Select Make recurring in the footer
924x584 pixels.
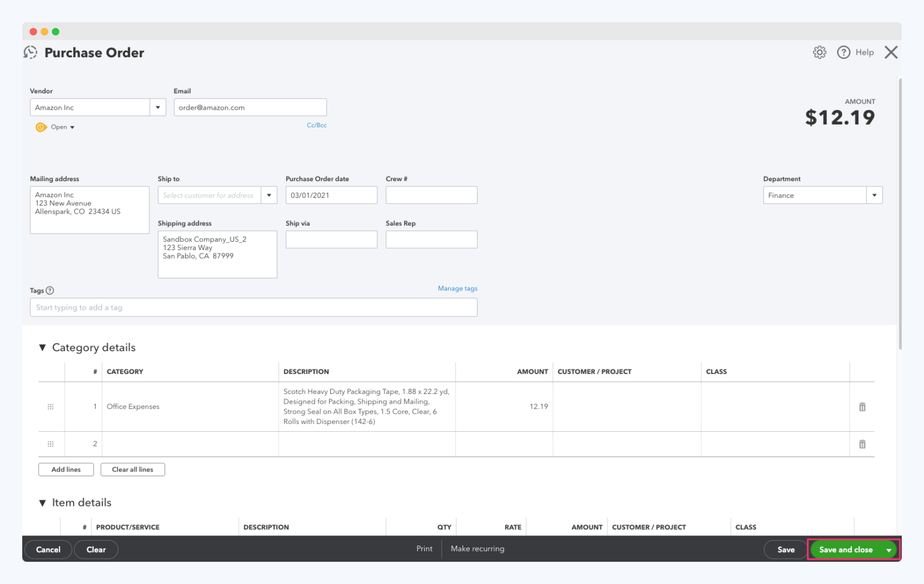[x=478, y=549]
